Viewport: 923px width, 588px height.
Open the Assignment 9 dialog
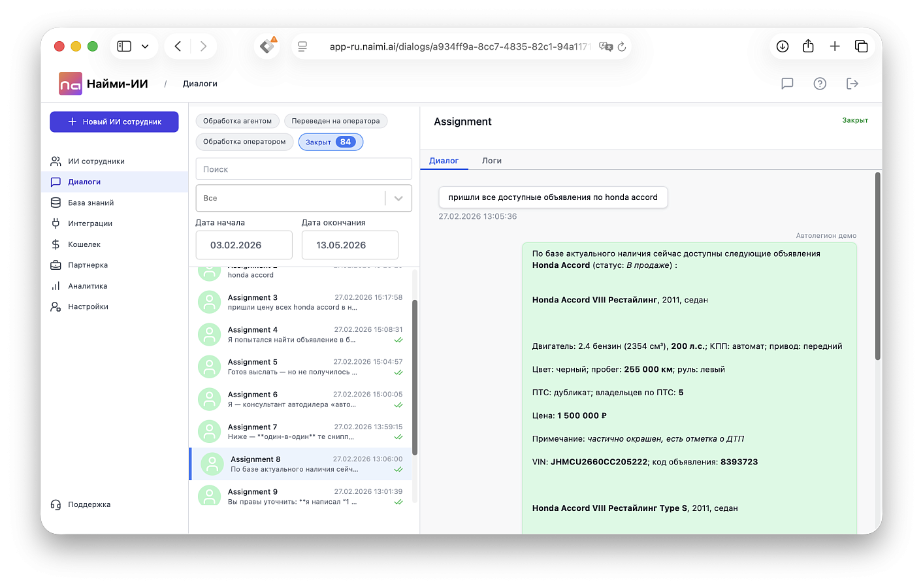pyautogui.click(x=300, y=497)
